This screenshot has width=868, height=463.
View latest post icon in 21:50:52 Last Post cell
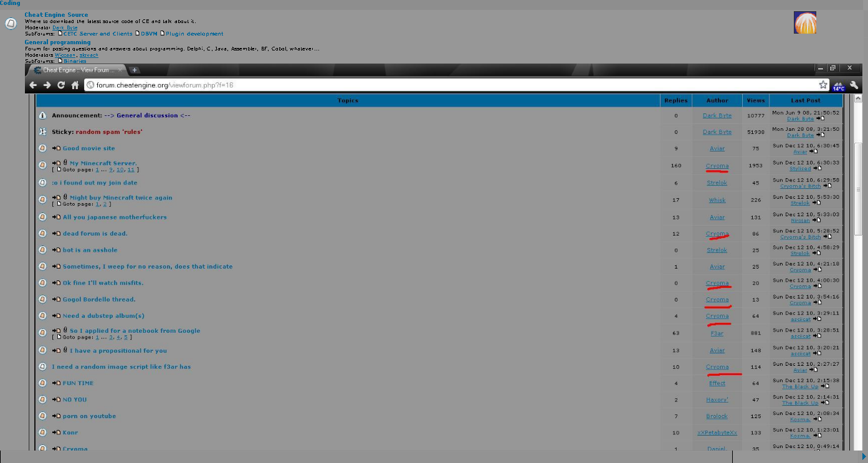coord(820,118)
